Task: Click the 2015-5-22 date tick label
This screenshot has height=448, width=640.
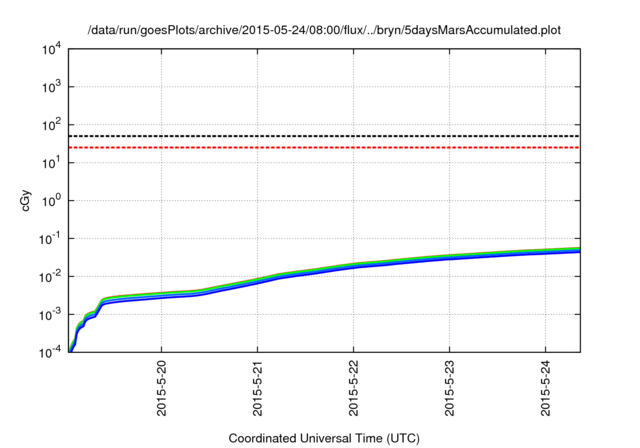Action: coord(353,388)
